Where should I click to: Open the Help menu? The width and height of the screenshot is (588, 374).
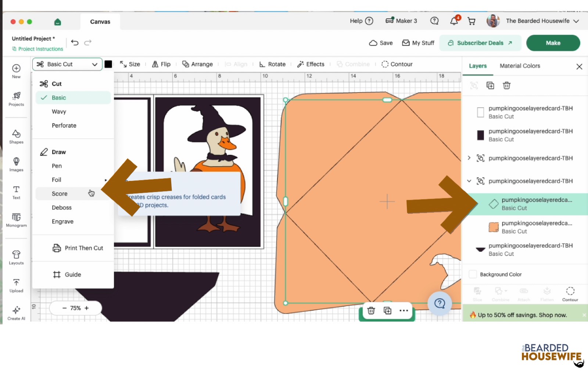point(362,21)
